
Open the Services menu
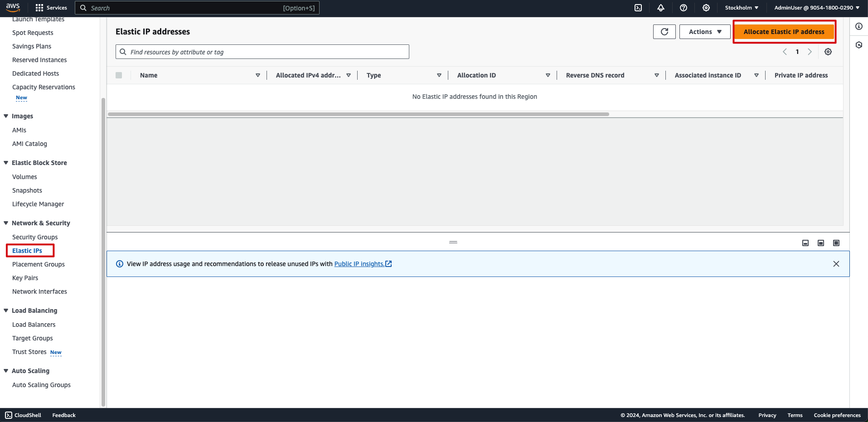(x=51, y=8)
